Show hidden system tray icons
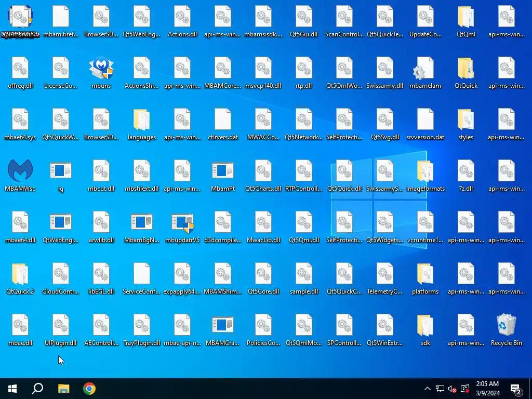The image size is (532, 399). click(x=428, y=389)
